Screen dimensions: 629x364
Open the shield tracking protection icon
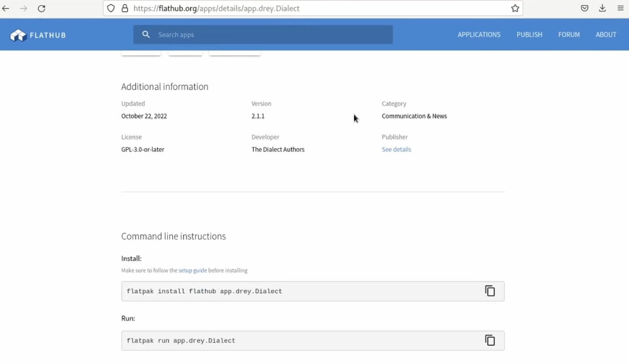coord(111,9)
